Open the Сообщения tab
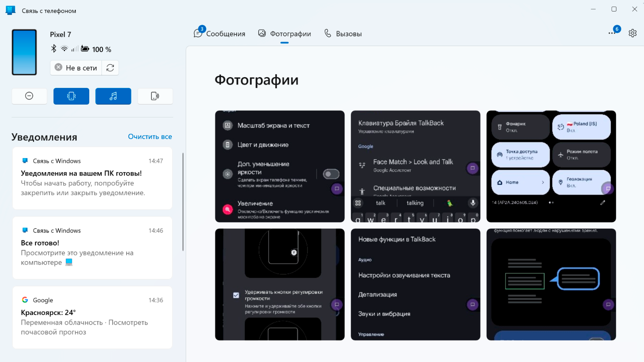The image size is (644, 362). [x=219, y=34]
